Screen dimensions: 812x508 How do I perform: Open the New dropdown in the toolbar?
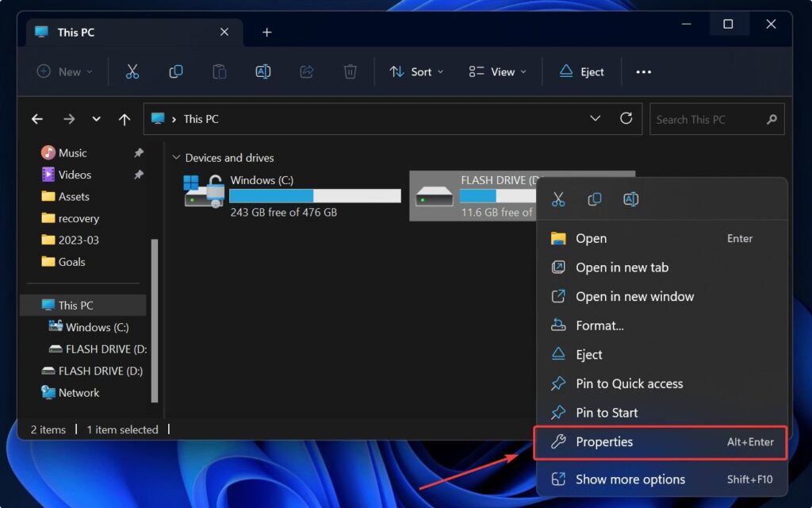63,71
